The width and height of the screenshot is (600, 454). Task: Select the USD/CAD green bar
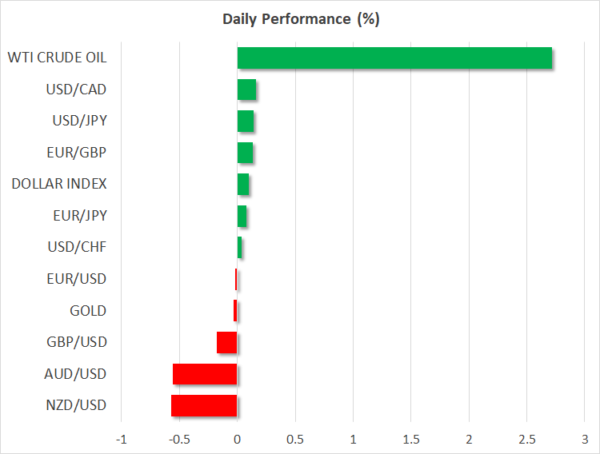pos(247,90)
